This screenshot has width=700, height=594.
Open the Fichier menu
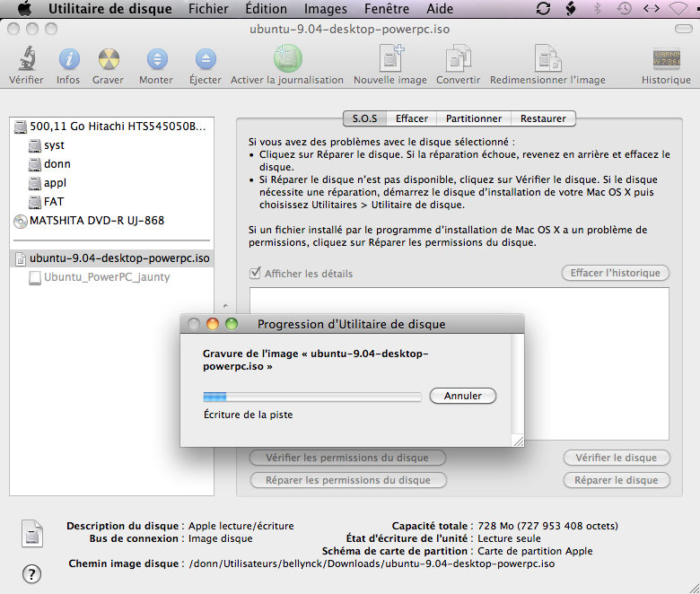point(208,8)
